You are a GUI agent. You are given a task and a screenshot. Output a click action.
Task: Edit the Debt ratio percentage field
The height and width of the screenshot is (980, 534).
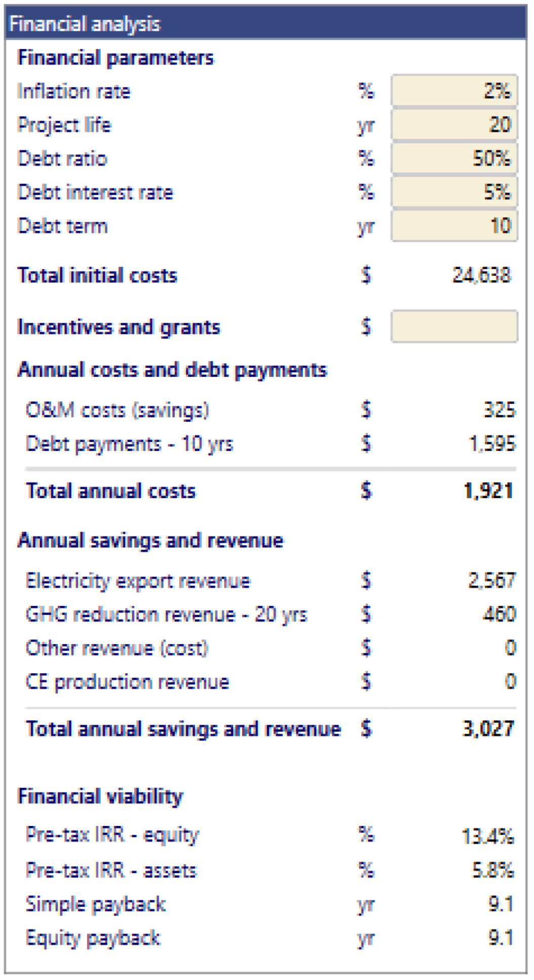coord(453,159)
